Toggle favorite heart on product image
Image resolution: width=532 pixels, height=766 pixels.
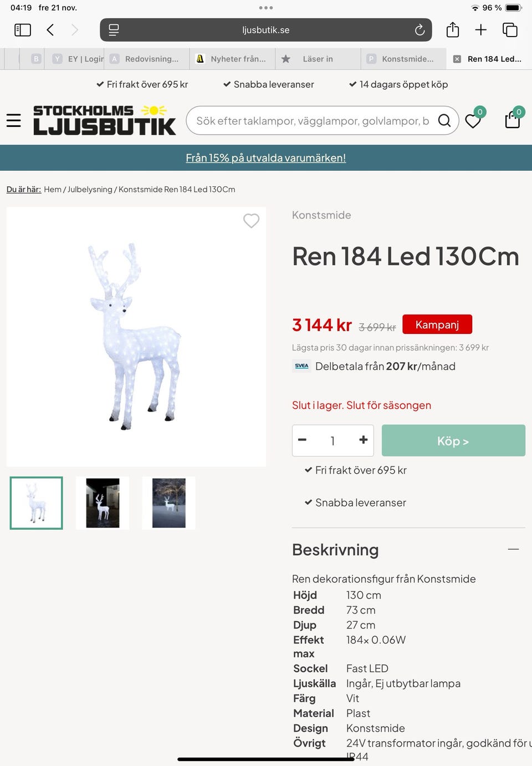click(x=252, y=221)
